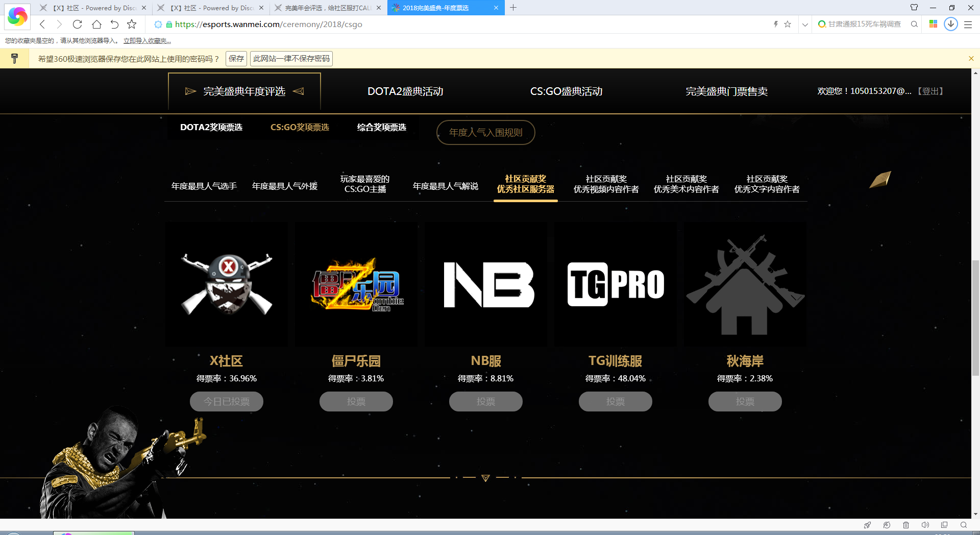The image size is (980, 535).
Task: Open the CS:GO盛典活动 menu item
Action: pyautogui.click(x=566, y=91)
